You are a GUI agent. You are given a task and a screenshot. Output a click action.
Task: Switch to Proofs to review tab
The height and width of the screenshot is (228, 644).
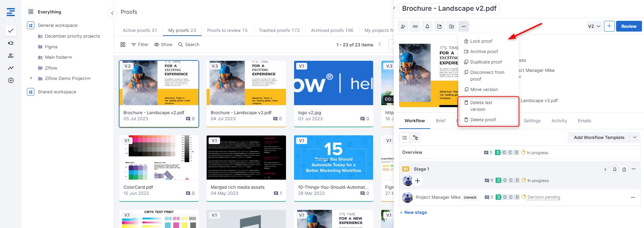(x=227, y=31)
